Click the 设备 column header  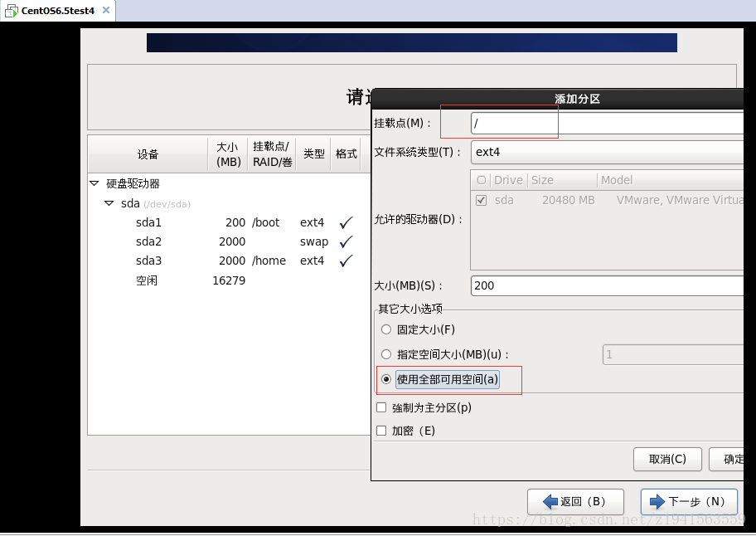(148, 154)
